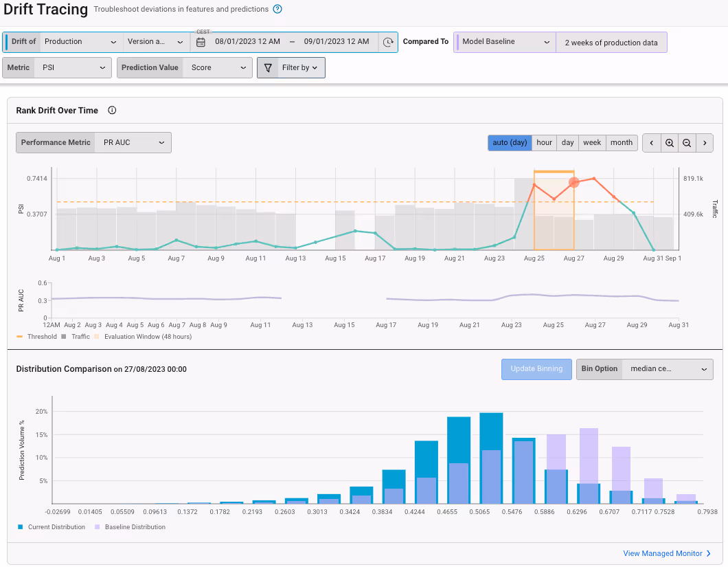Zoom in on the drift chart
This screenshot has height=567, width=728.
669,143
